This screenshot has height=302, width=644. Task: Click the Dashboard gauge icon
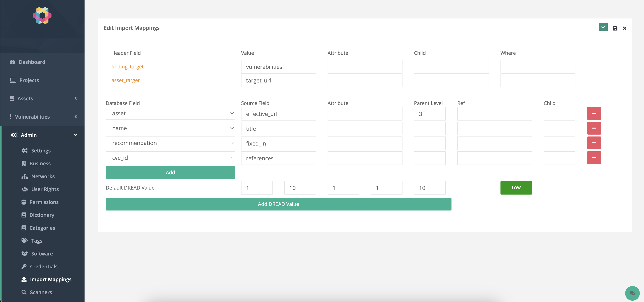(12, 62)
